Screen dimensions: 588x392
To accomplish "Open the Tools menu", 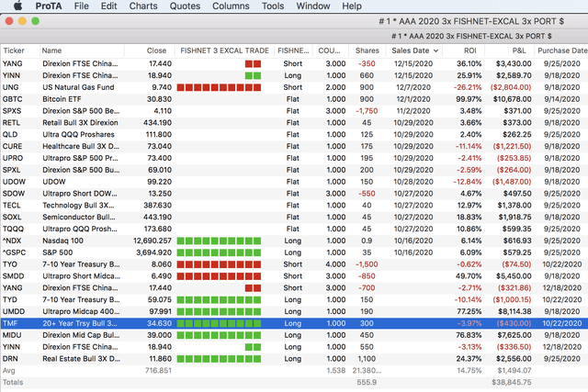I will pyautogui.click(x=273, y=6).
